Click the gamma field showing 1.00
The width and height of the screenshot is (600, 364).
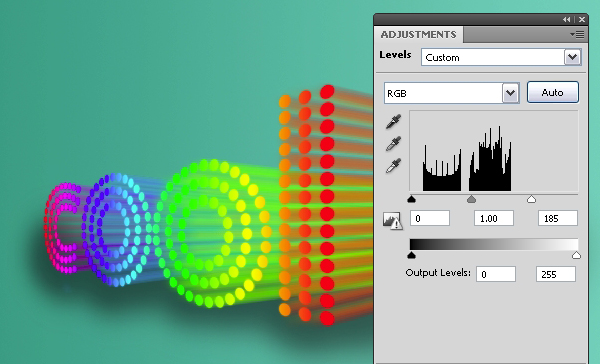click(494, 218)
